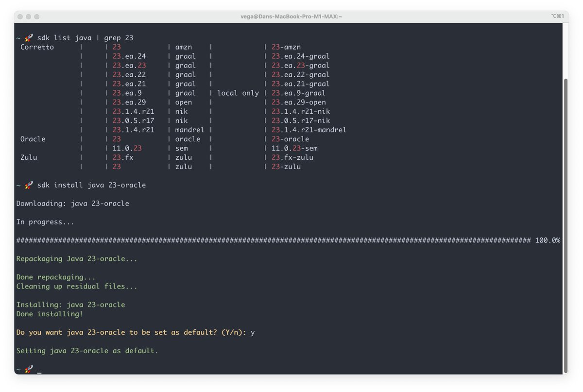Click identifier '23.ea.23-graal'
This screenshot has height=392, width=583.
pyautogui.click(x=301, y=66)
